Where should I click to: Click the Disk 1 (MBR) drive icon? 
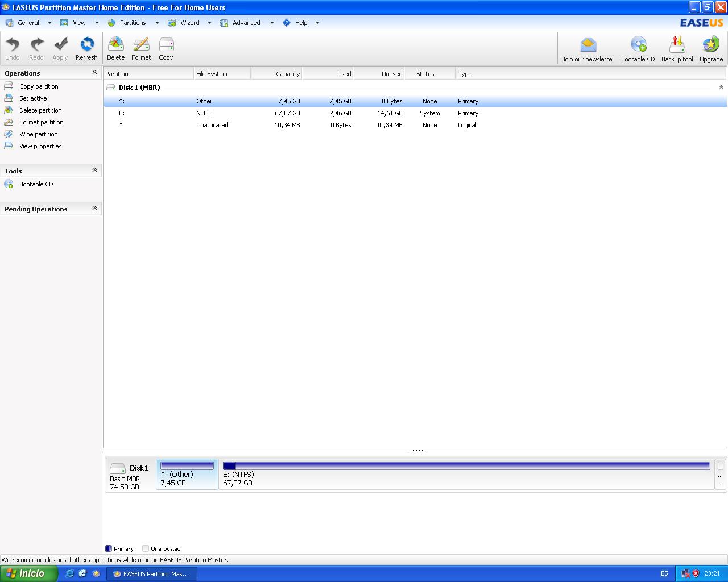[x=111, y=88]
